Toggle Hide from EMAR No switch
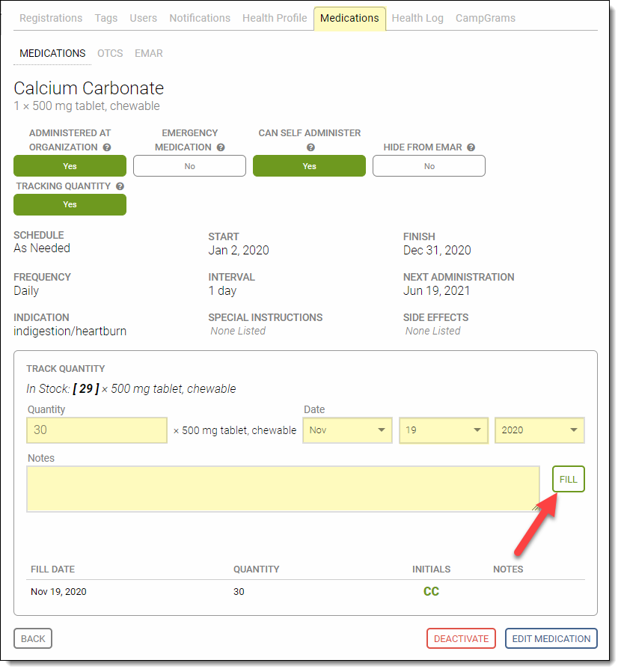 [429, 166]
